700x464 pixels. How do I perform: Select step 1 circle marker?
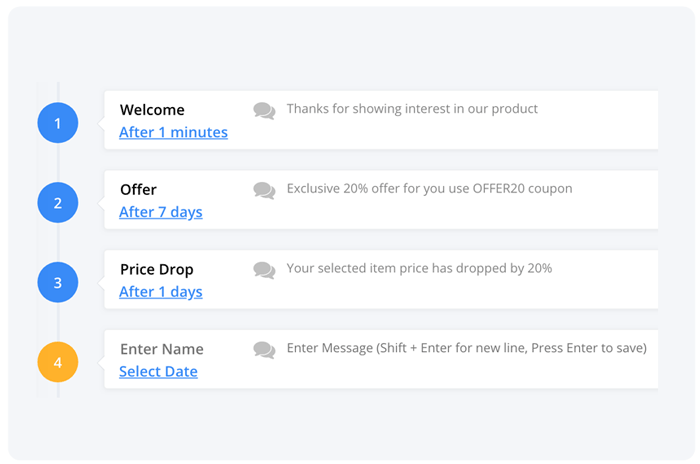58,123
